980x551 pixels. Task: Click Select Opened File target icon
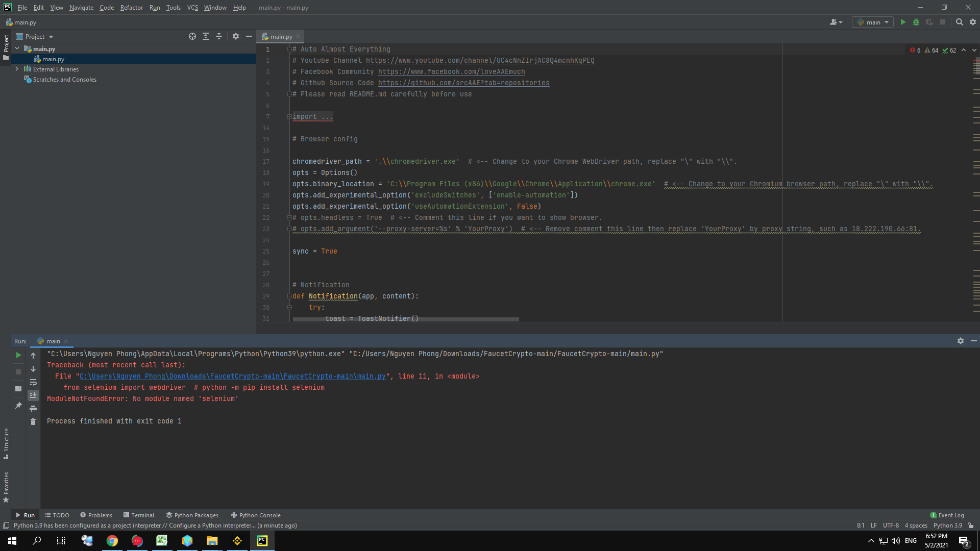click(x=192, y=36)
